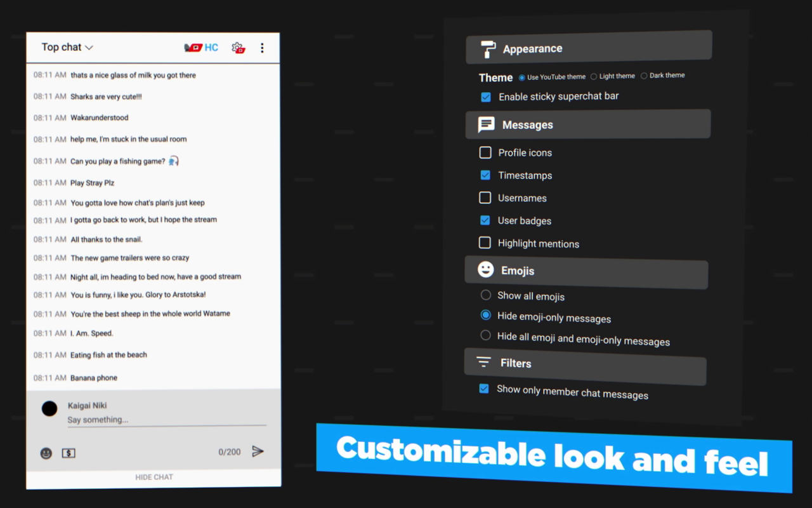
Task: Click the Banana phone chat message
Action: [x=94, y=378]
